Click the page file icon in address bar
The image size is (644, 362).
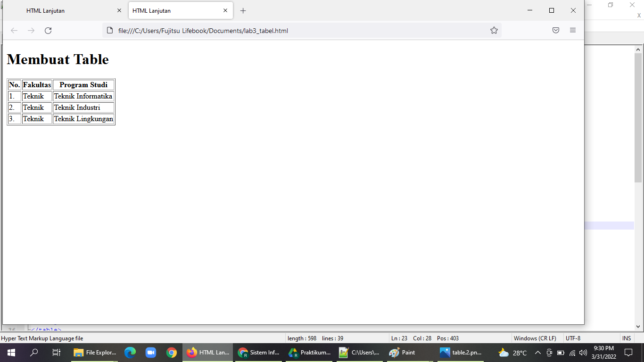(x=110, y=31)
